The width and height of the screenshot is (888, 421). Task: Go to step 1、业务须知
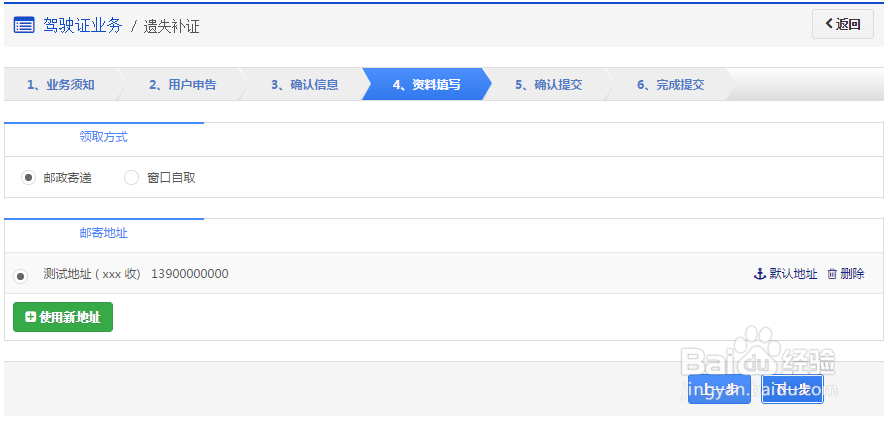tap(61, 85)
